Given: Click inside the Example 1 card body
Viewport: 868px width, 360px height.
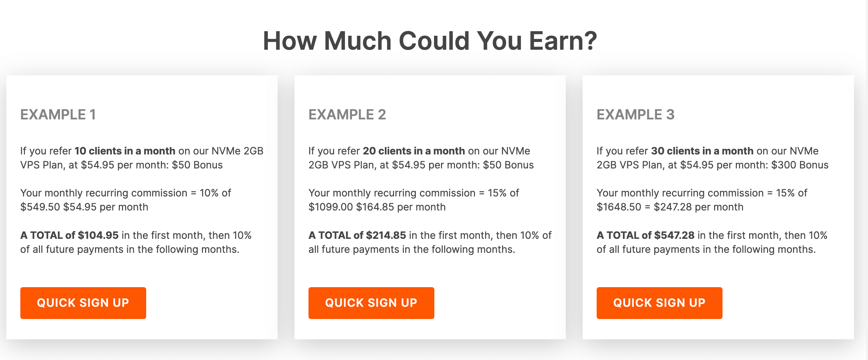Looking at the screenshot, I should (x=140, y=193).
